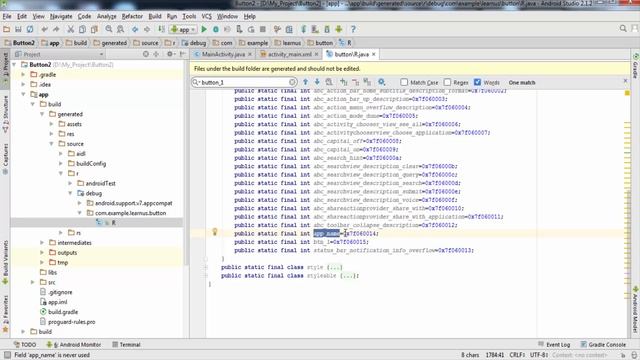This screenshot has height=360, width=640.
Task: Click the intention lightbulb in gutter
Action: click(x=215, y=232)
